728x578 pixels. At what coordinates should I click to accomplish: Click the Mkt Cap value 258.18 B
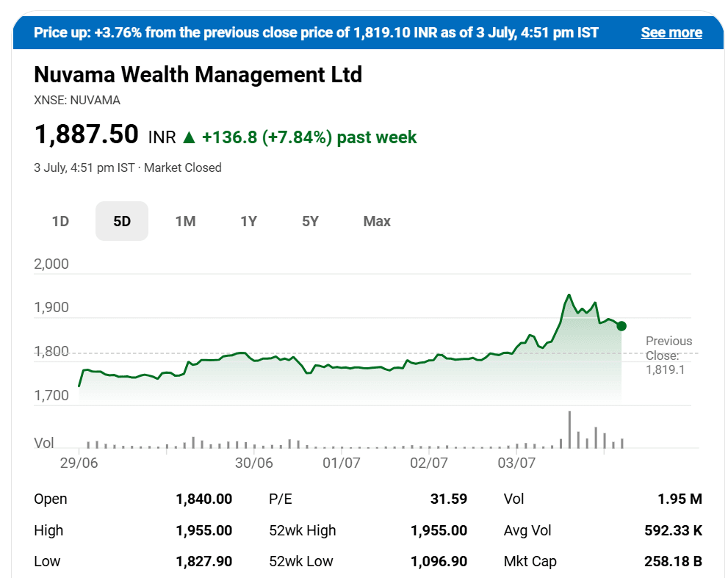[x=673, y=561]
